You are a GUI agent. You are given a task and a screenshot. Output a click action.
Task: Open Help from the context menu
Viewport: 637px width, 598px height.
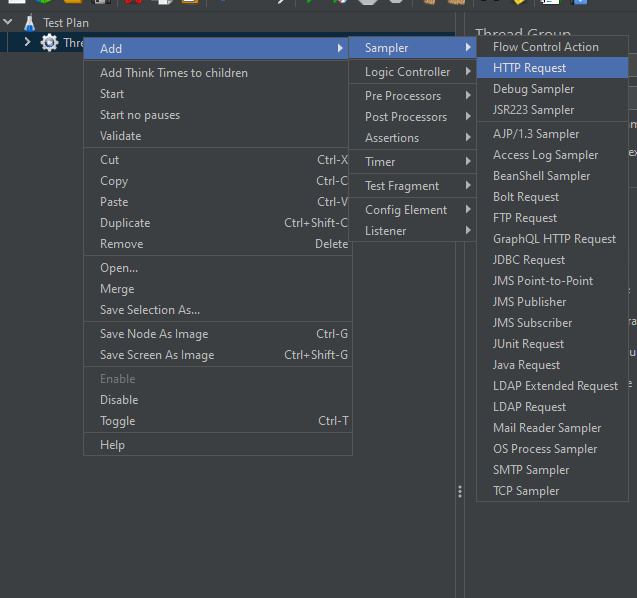pos(218,445)
